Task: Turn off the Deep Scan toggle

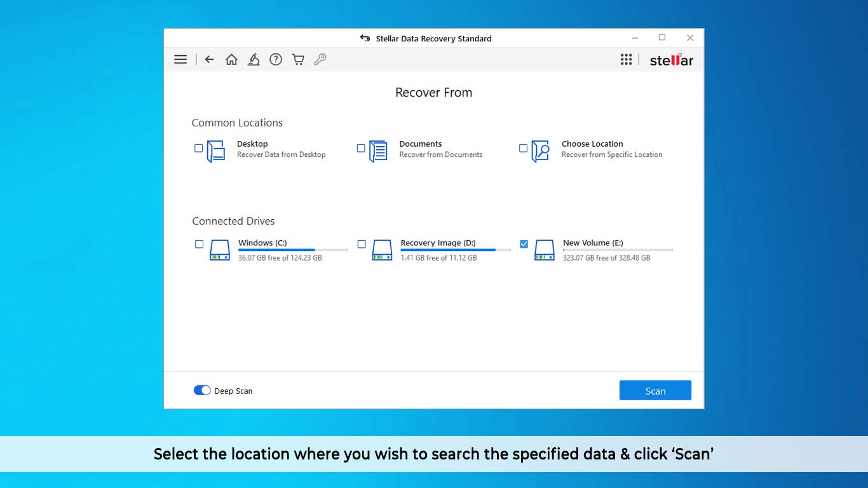Action: pyautogui.click(x=202, y=390)
